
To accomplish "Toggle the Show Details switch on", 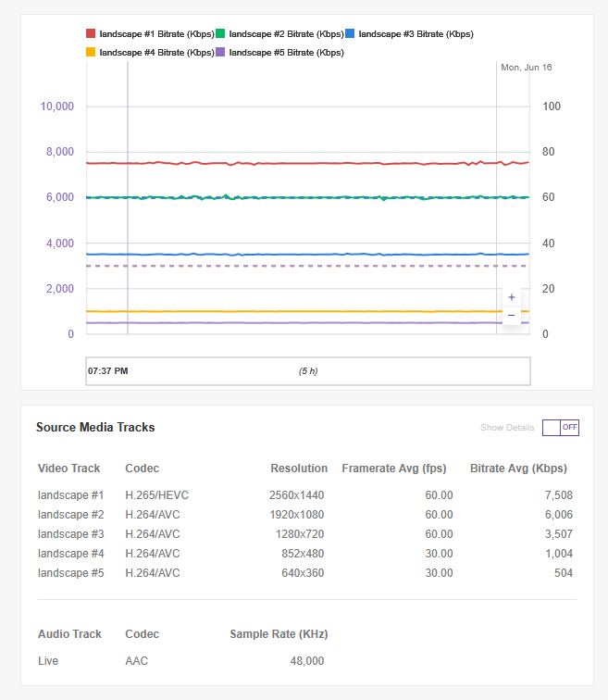I will tap(560, 428).
